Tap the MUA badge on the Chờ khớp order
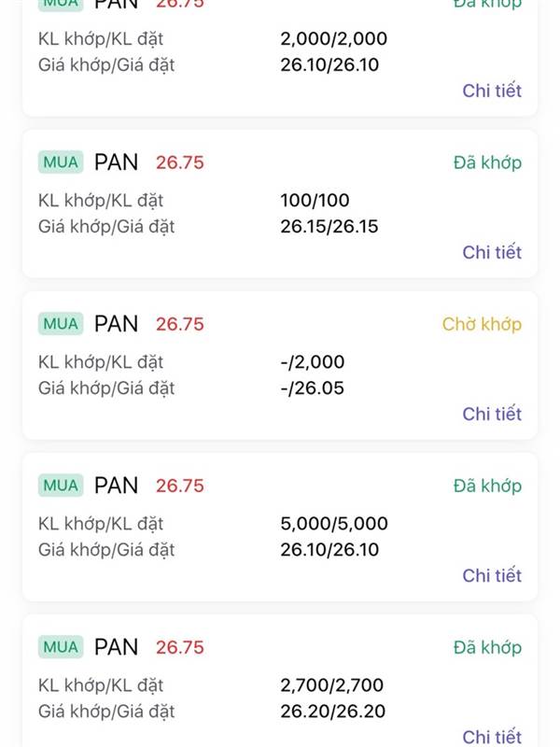560x747 pixels. click(61, 324)
